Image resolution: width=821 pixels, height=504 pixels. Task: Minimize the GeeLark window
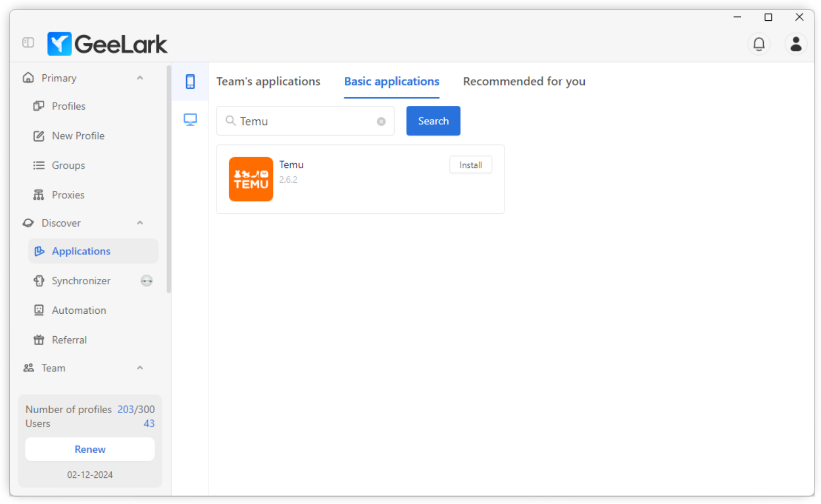(737, 17)
